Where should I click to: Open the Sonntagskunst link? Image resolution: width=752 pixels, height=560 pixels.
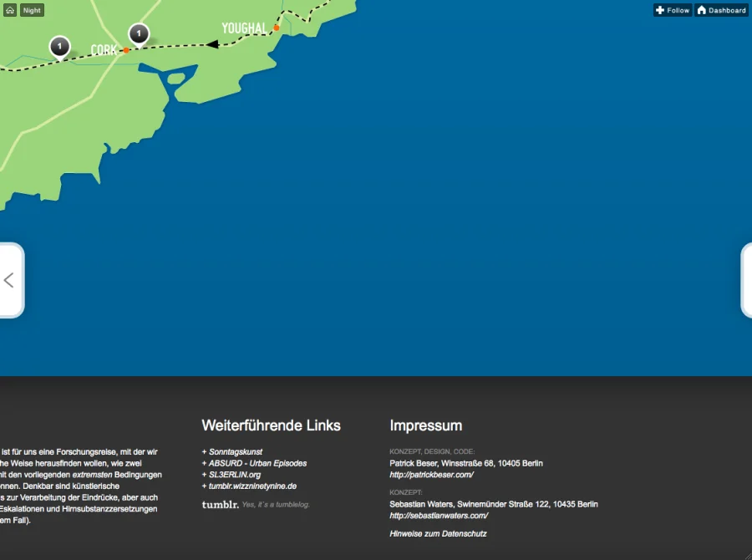click(235, 451)
